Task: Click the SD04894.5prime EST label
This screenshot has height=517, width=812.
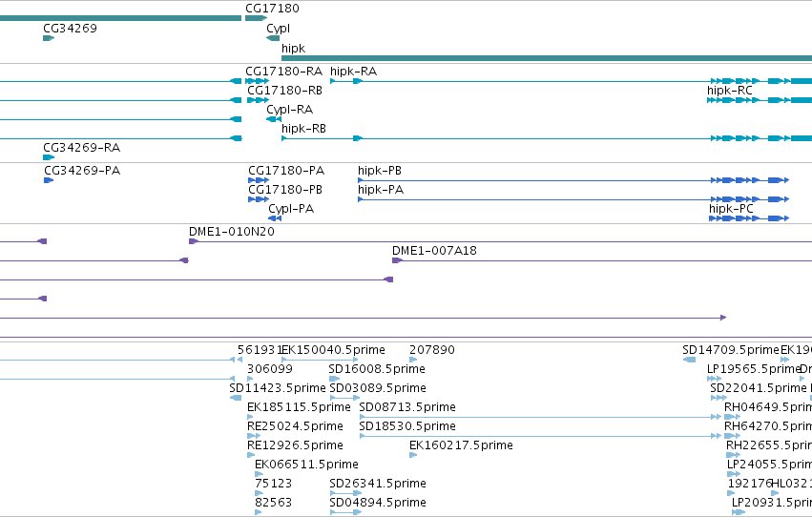Action: 378,504
